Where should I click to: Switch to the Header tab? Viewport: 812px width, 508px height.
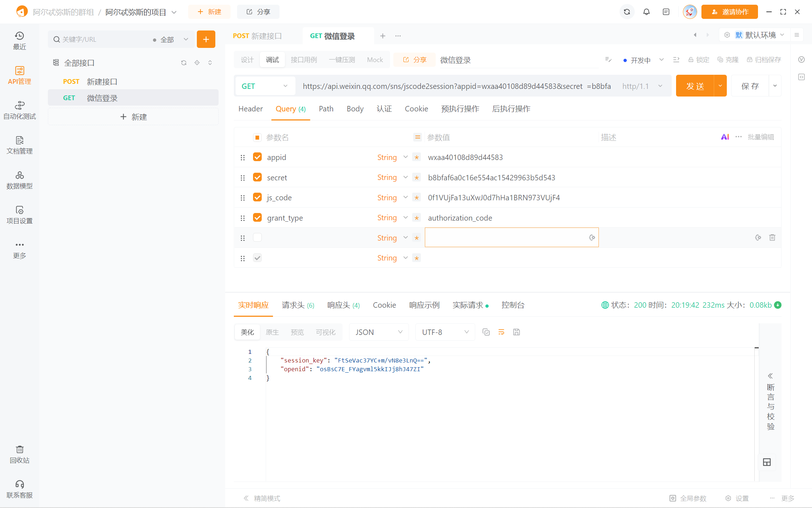[250, 109]
